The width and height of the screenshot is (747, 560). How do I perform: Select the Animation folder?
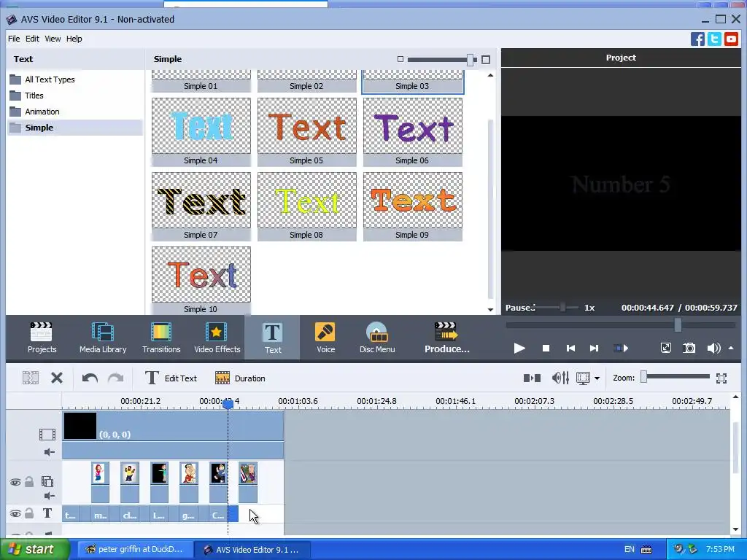click(42, 112)
